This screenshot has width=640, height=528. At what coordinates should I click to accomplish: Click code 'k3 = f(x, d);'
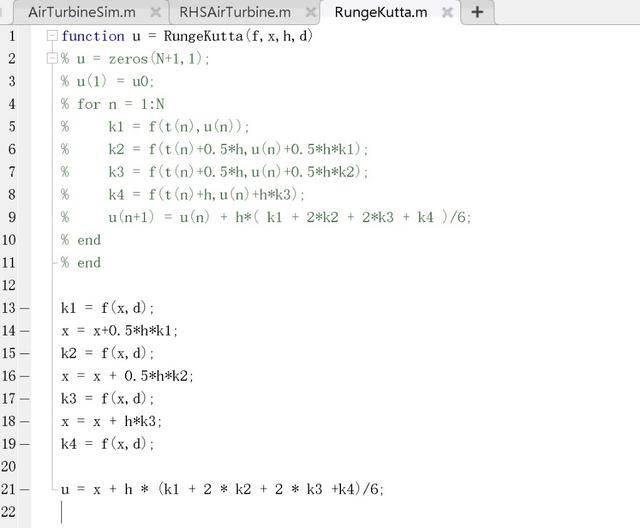coord(107,398)
